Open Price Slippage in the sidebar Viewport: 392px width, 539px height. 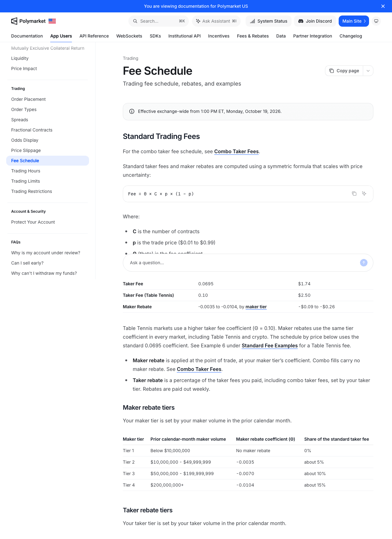click(x=47, y=150)
